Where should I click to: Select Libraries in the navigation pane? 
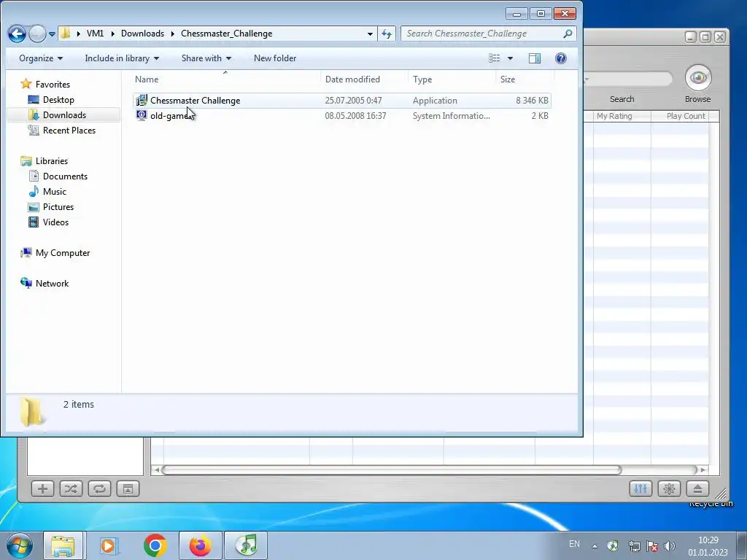point(52,161)
